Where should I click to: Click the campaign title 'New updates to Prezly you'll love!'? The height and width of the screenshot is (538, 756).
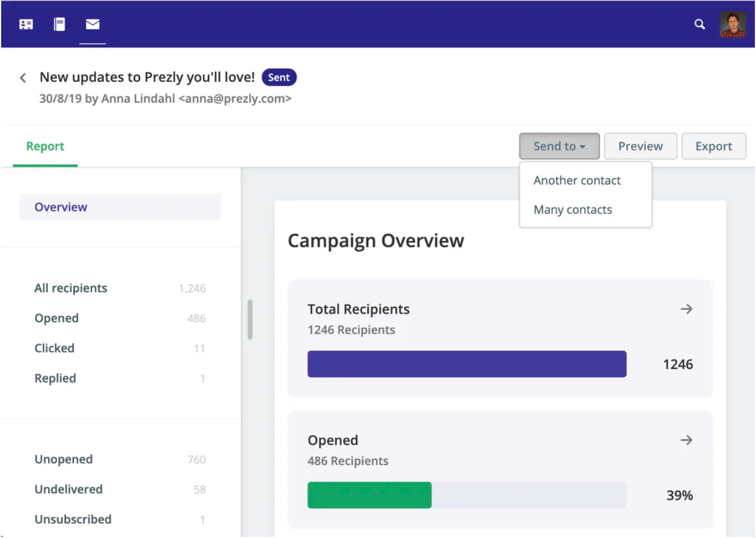coord(147,77)
